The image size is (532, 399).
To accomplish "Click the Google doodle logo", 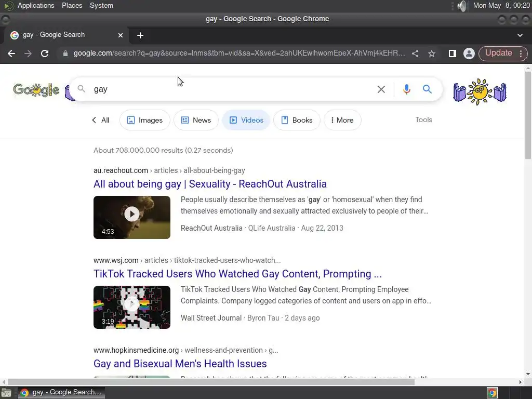I will point(36,90).
